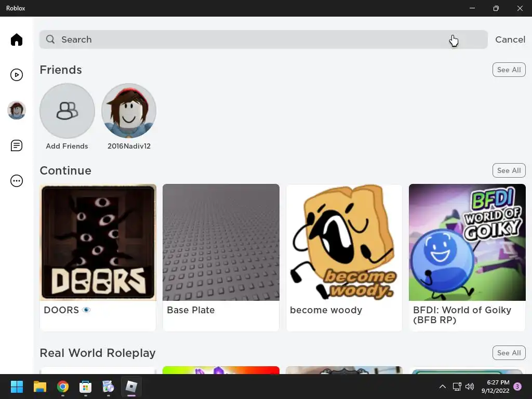Open the taskbar clock and date

click(495, 387)
